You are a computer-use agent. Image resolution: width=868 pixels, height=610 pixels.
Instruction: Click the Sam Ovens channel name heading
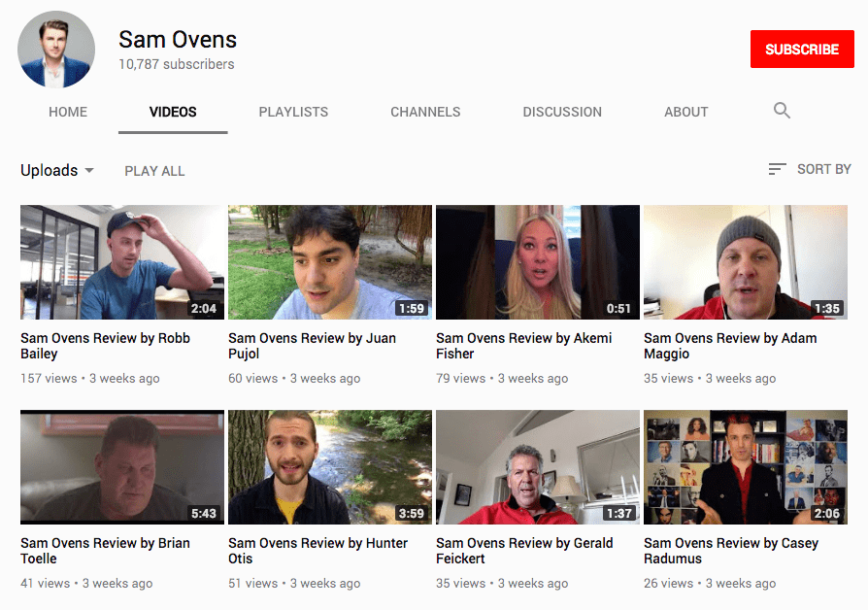(178, 40)
